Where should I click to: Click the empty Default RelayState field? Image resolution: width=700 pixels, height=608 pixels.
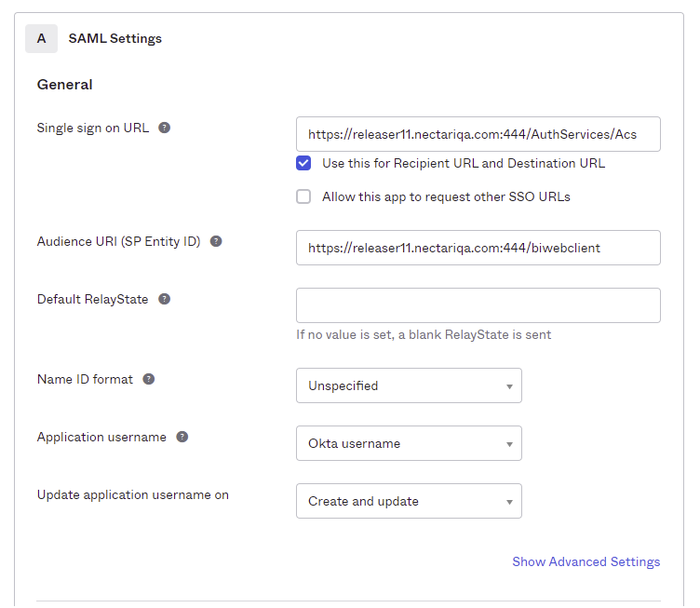tap(478, 305)
